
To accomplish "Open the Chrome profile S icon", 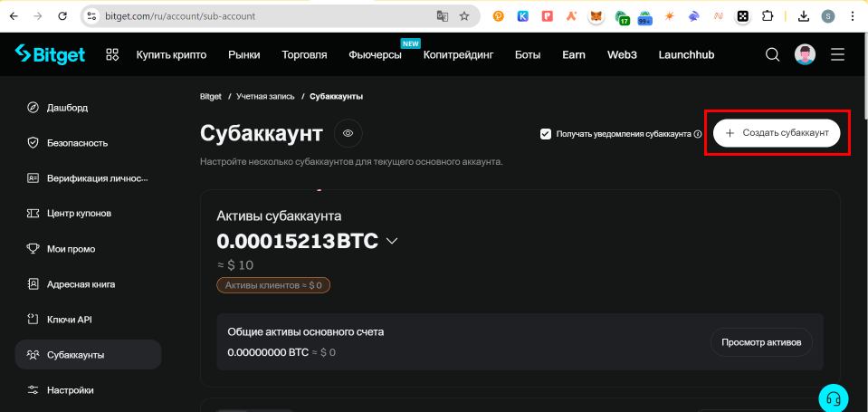I will (x=828, y=16).
